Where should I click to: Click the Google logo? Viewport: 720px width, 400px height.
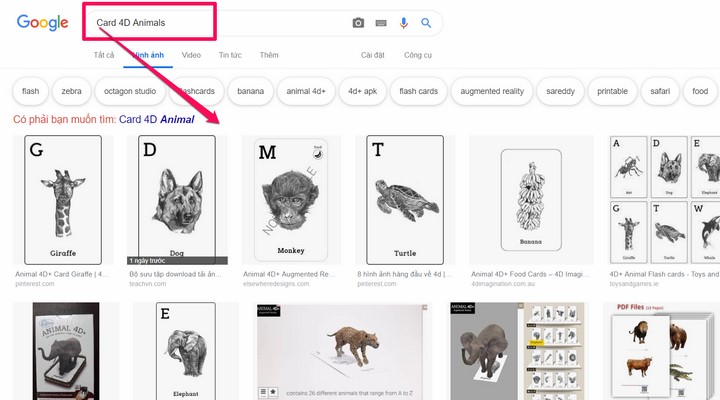click(x=42, y=23)
